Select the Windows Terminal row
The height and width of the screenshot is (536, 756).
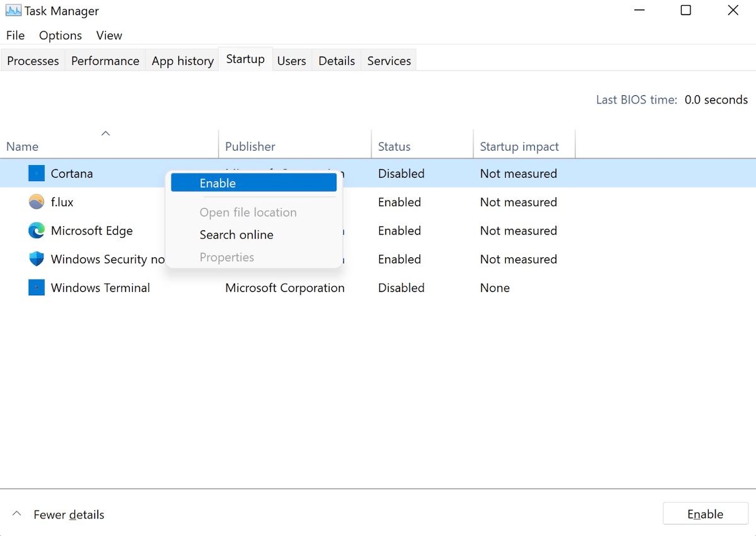pos(101,288)
